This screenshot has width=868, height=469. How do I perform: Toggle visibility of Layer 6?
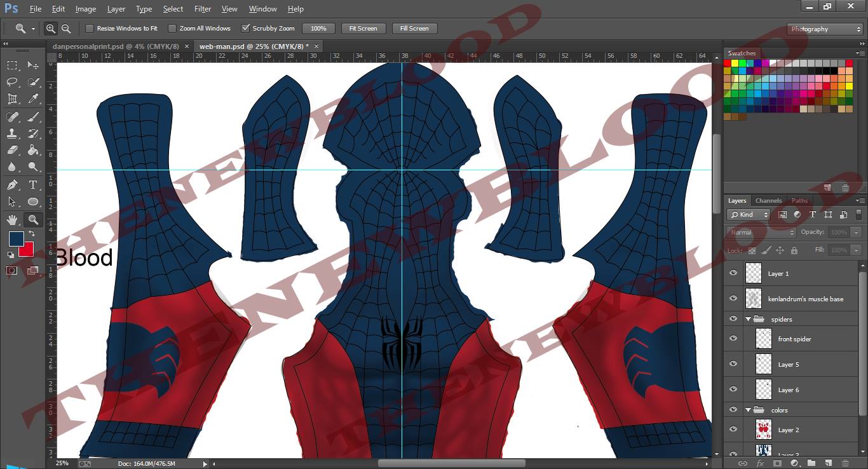[733, 390]
